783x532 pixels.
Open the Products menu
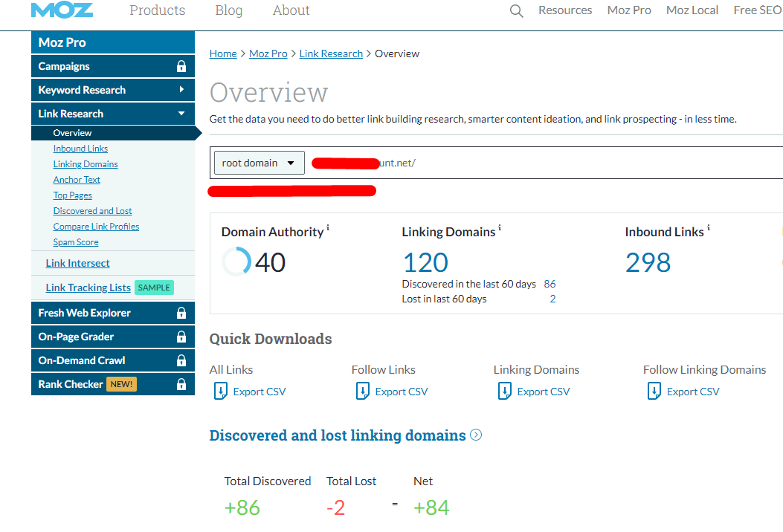pos(157,10)
